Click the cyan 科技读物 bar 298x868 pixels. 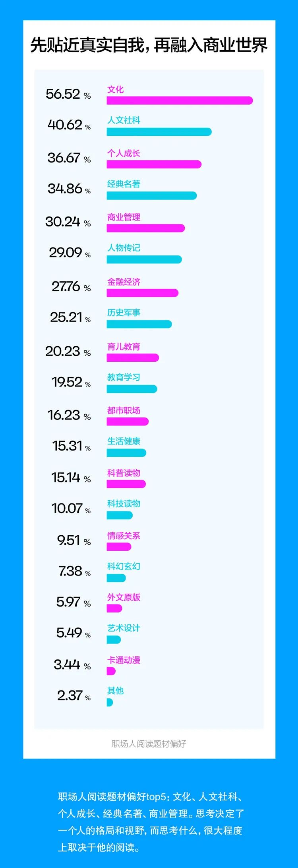pyautogui.click(x=120, y=515)
